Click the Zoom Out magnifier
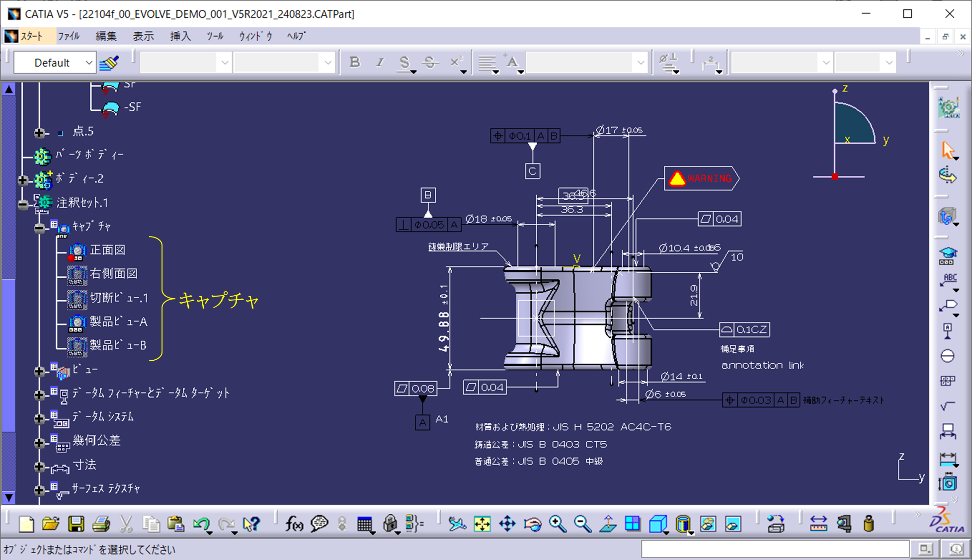Viewport: 972px width, 560px height. point(582,524)
